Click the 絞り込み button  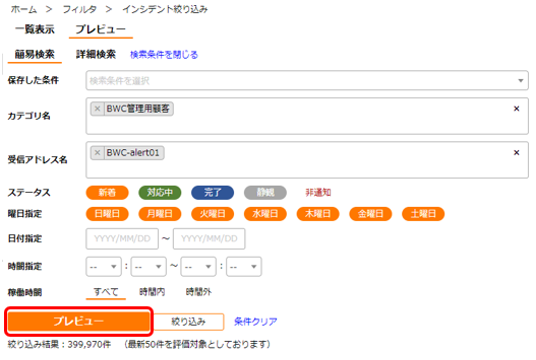coord(188,322)
